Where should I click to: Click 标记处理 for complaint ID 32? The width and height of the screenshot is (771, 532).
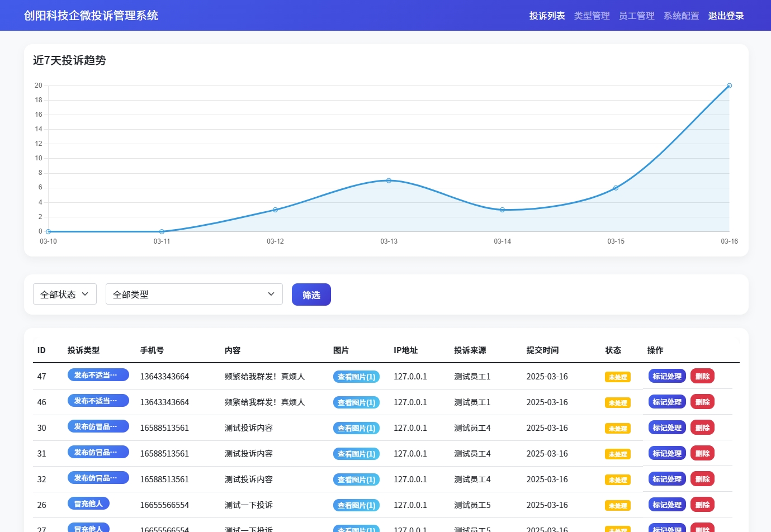point(667,479)
